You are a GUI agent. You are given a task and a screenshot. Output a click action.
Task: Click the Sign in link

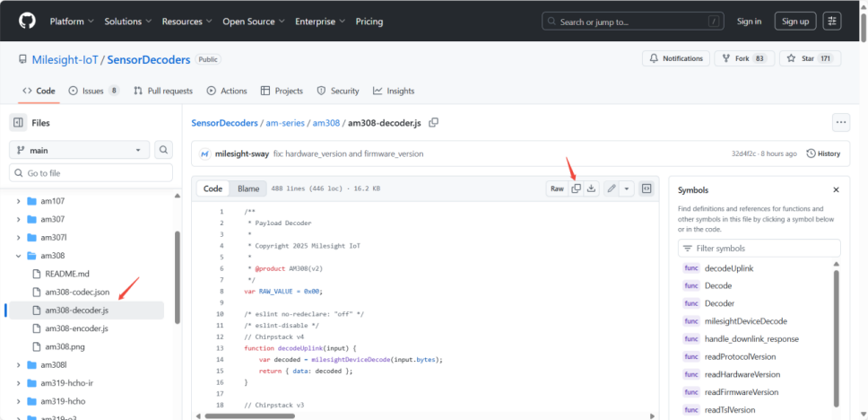click(x=749, y=21)
